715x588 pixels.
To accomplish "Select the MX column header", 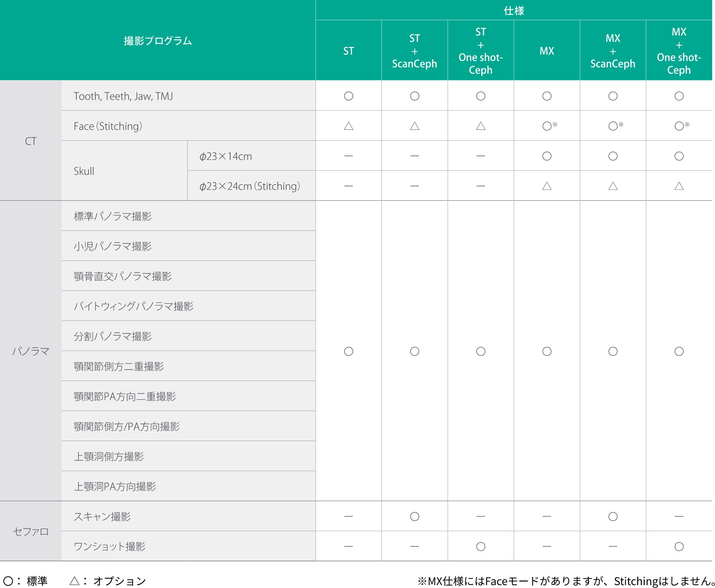I will click(547, 51).
